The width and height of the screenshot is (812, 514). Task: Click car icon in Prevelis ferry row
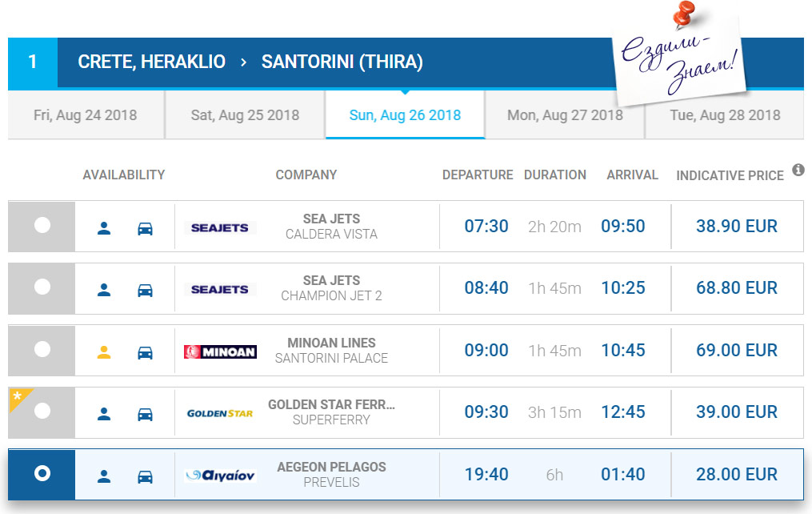145,476
